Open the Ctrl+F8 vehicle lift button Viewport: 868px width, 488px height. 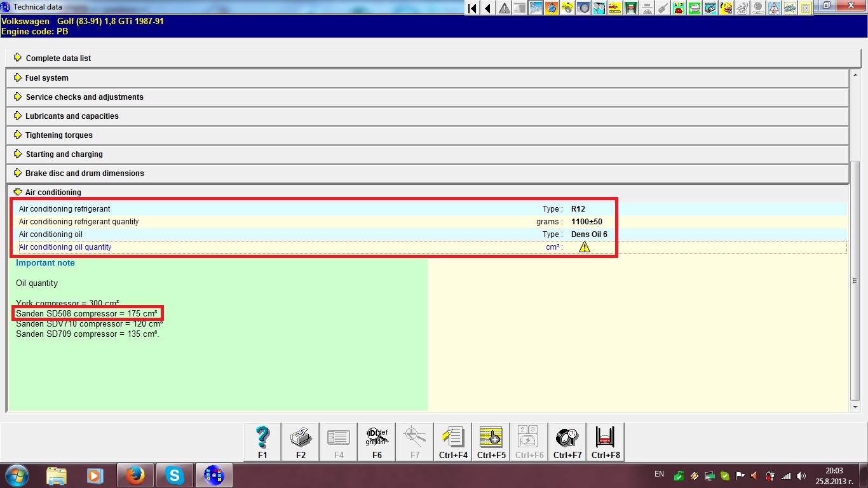pyautogui.click(x=606, y=441)
